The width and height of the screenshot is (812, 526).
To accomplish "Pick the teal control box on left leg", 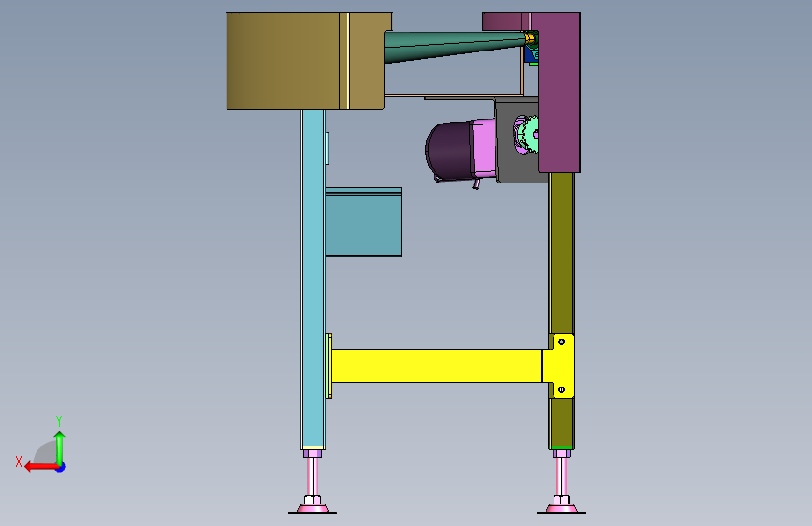I will (x=363, y=222).
